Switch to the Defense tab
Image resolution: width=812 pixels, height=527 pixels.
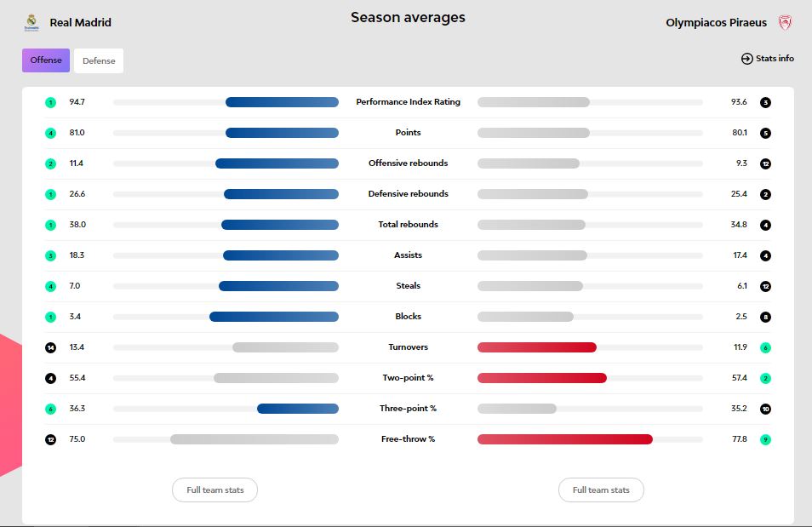99,60
